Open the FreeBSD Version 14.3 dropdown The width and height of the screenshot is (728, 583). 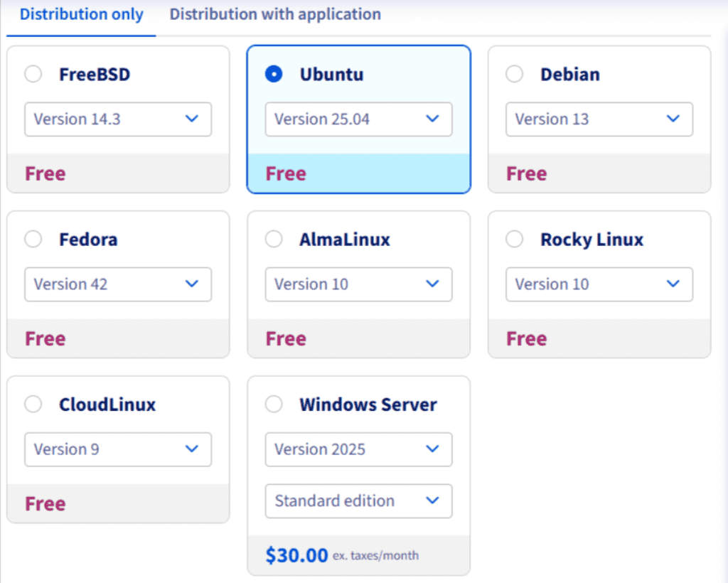point(118,119)
